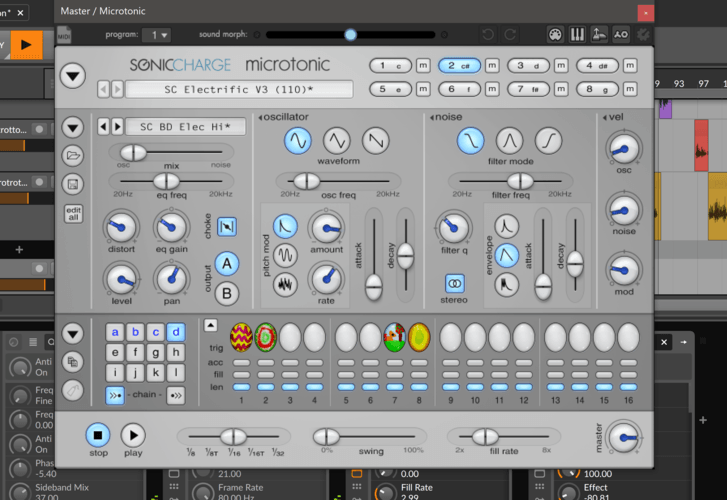Screen dimensions: 727x500
Task: Toggle the choke button
Action: (227, 227)
